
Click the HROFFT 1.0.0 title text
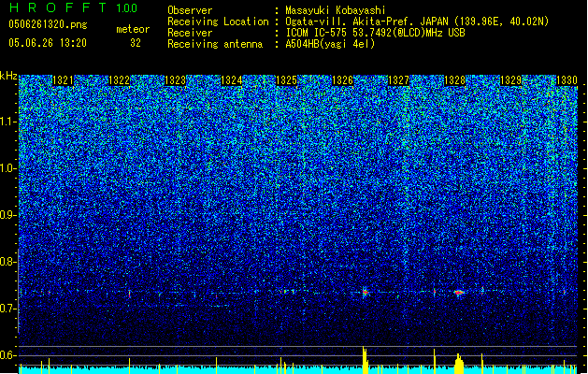point(73,7)
